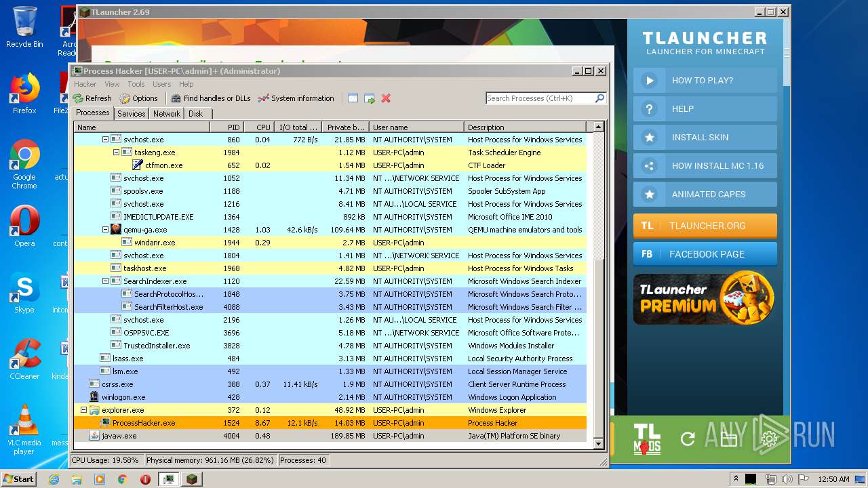Select the Processes tab
The width and height of the screenshot is (868, 488).
(92, 113)
